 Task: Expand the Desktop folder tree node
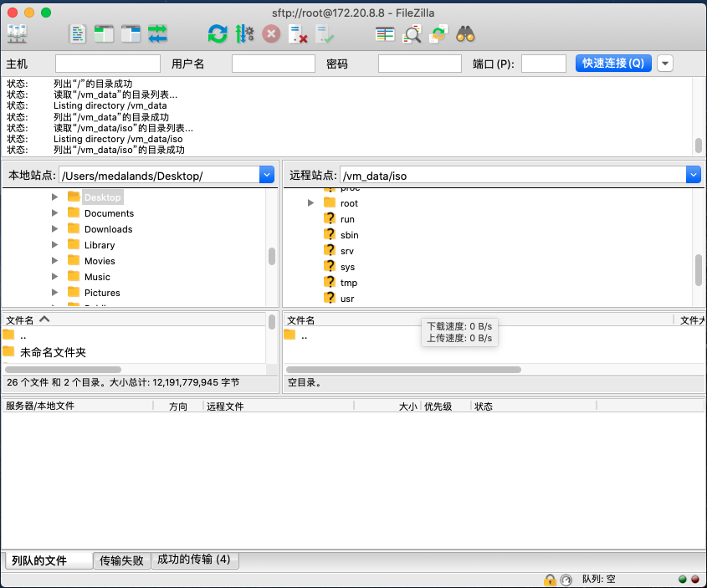click(x=54, y=197)
